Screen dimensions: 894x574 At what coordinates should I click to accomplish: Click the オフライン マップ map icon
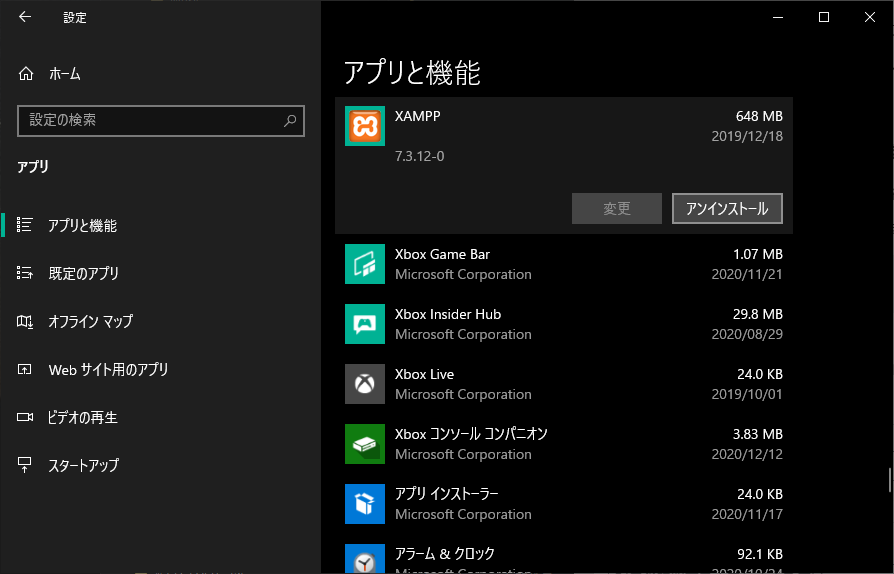tap(25, 321)
